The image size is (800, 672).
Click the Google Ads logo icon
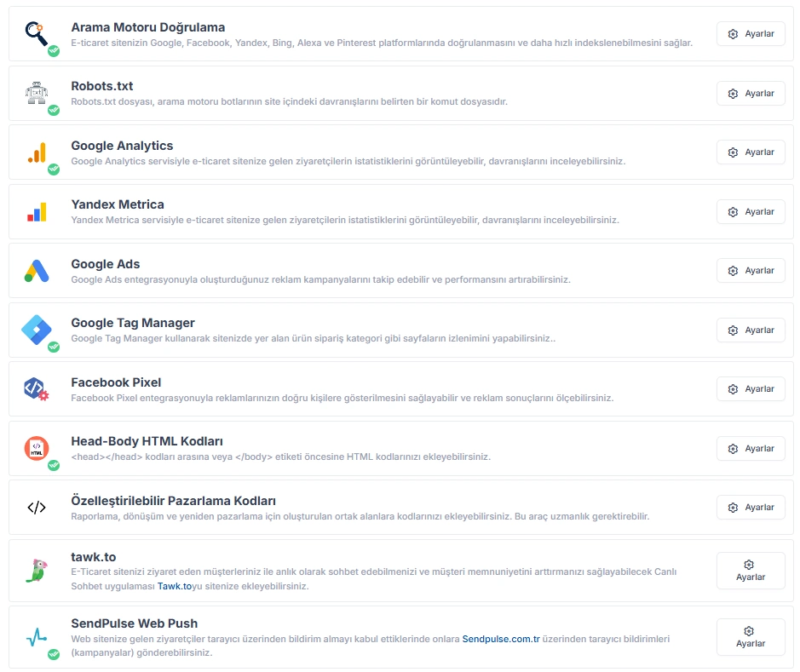[x=37, y=271]
